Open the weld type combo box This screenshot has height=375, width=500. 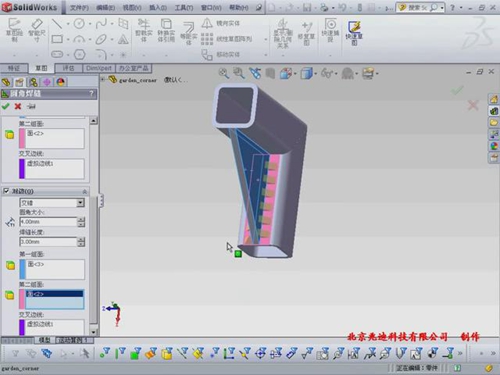52,203
